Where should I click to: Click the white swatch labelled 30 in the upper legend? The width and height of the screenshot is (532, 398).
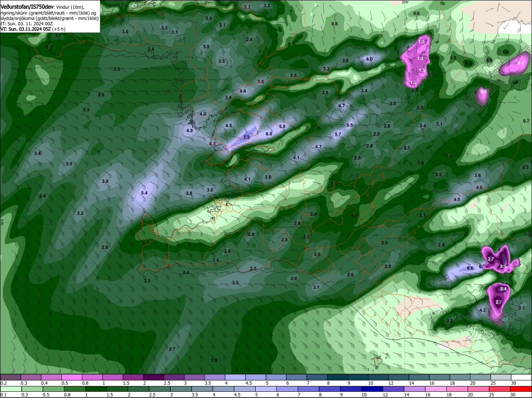pos(521,377)
